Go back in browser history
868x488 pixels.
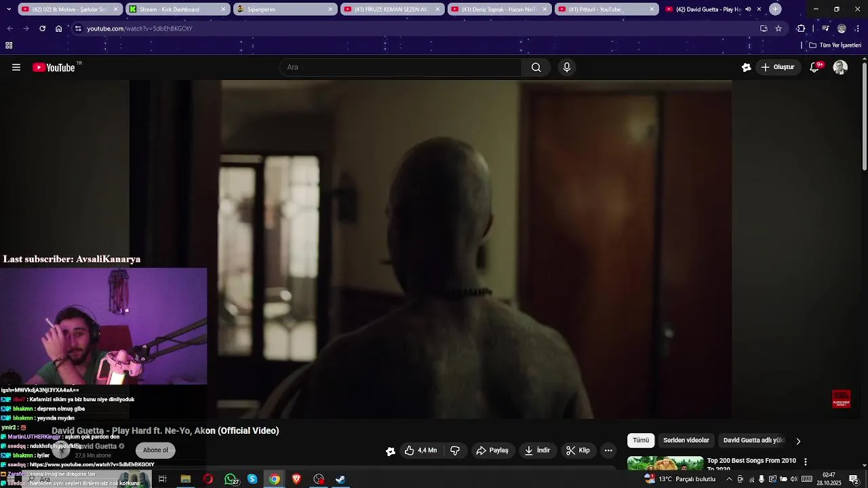point(9,28)
